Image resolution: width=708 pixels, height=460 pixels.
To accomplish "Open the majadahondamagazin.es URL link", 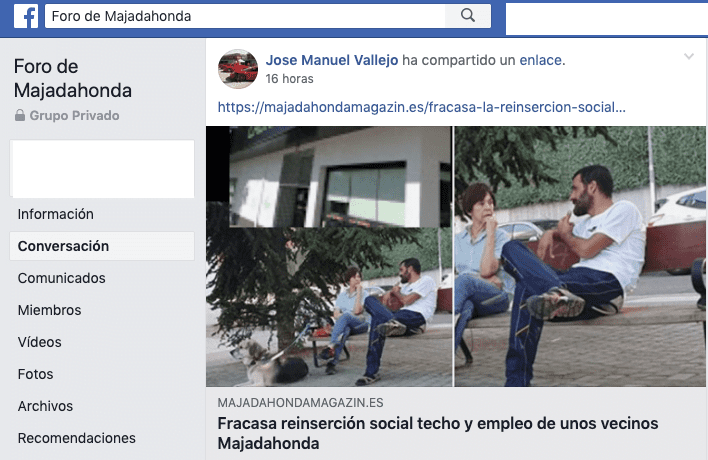I will (422, 107).
